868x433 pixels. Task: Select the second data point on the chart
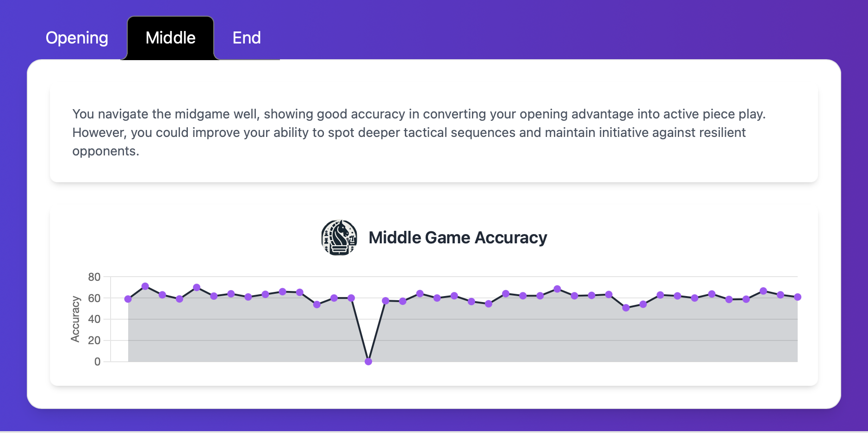coord(145,286)
